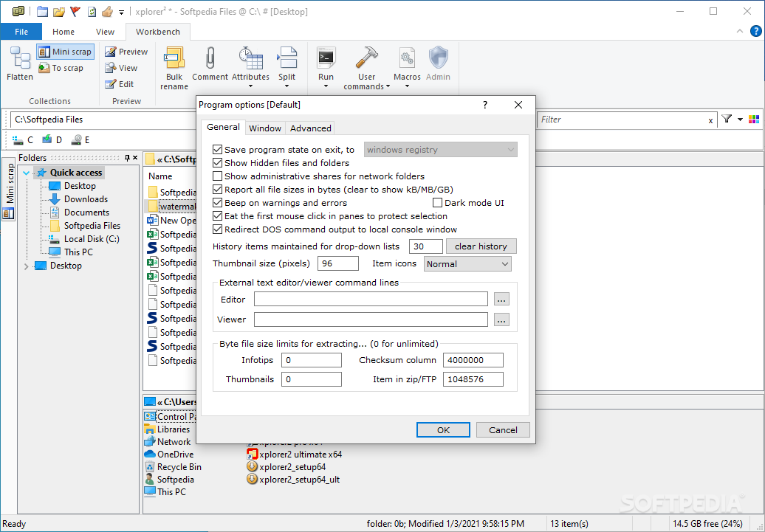765x532 pixels.
Task: Toggle Eat the first mouse click option
Action: (218, 216)
